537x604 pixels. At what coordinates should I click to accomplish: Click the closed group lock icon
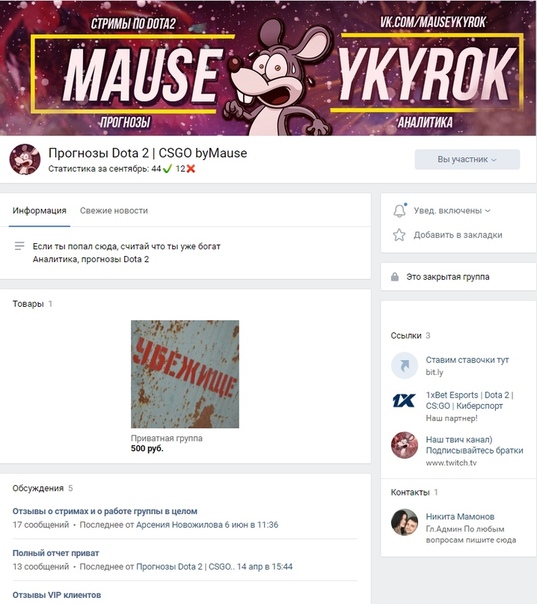394,277
